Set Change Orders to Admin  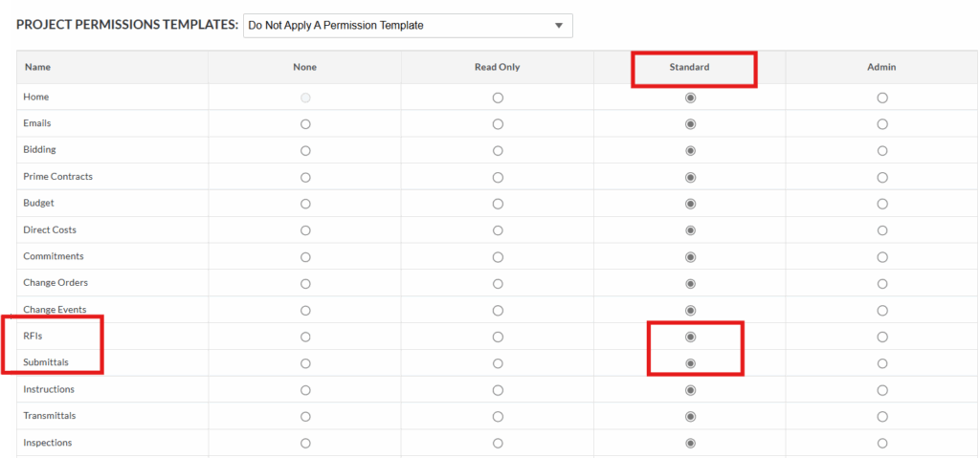881,284
